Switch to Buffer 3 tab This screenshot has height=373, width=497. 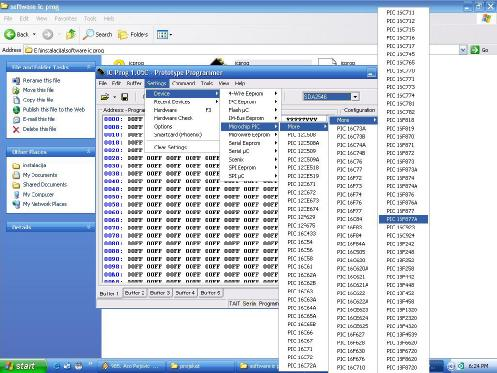point(160,293)
